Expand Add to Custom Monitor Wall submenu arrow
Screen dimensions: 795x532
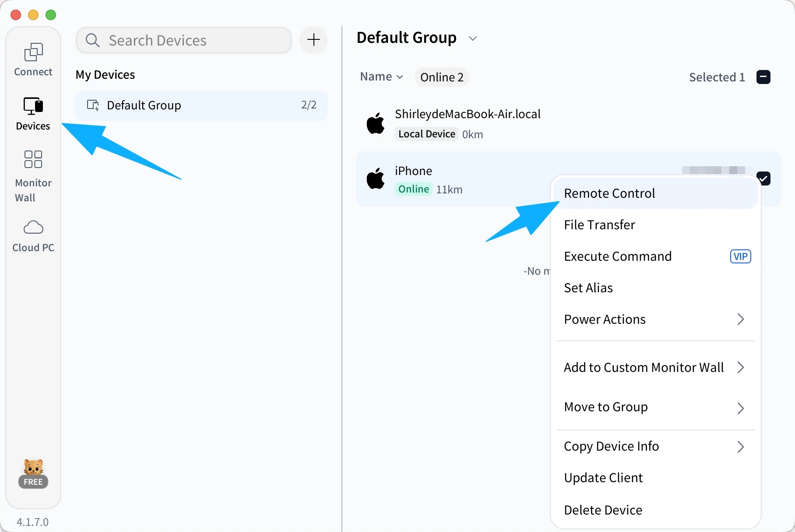741,367
